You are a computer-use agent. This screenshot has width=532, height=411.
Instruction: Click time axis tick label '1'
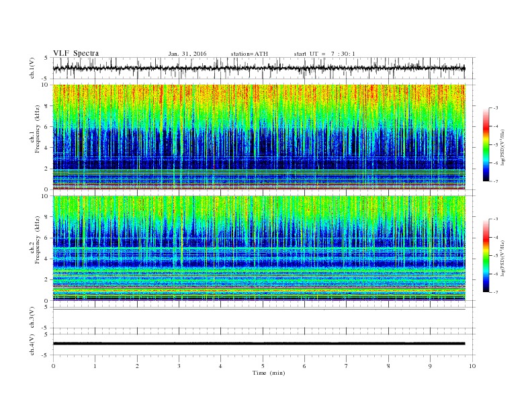point(95,366)
